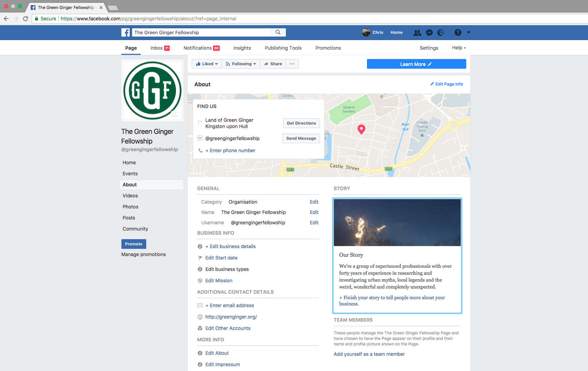Click the help question mark icon
The height and width of the screenshot is (371, 588).
tap(458, 32)
